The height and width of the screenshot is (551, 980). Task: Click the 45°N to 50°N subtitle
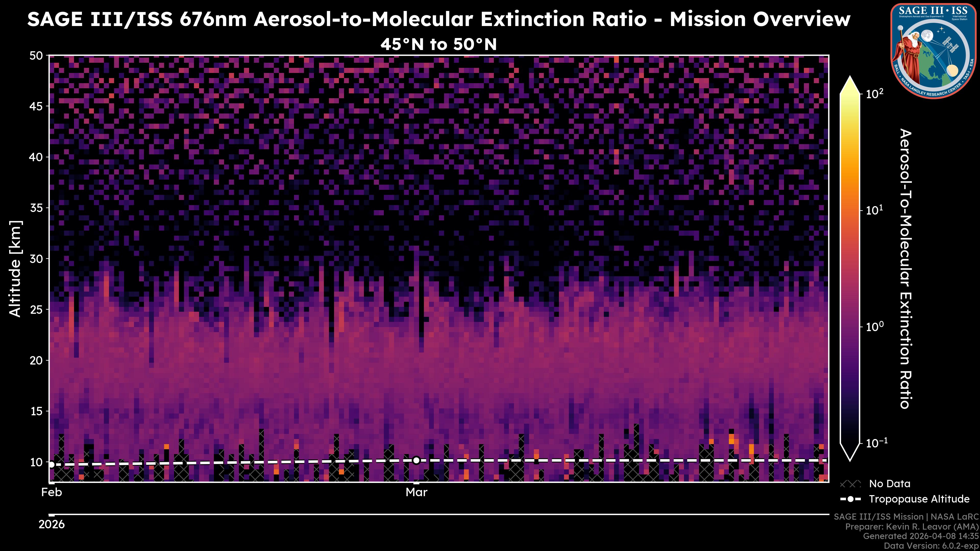tap(438, 44)
